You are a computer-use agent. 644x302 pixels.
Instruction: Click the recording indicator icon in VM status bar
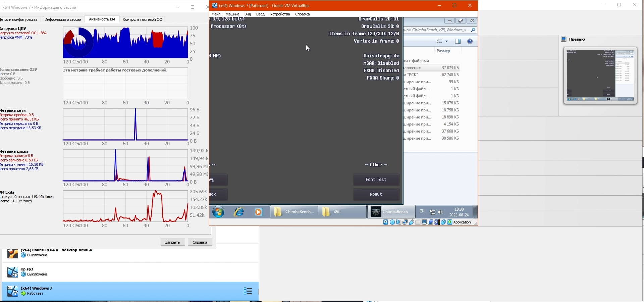(x=431, y=222)
